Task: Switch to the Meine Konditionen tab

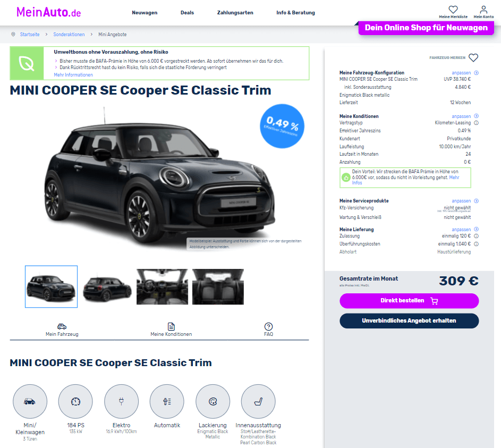Action: point(171,330)
